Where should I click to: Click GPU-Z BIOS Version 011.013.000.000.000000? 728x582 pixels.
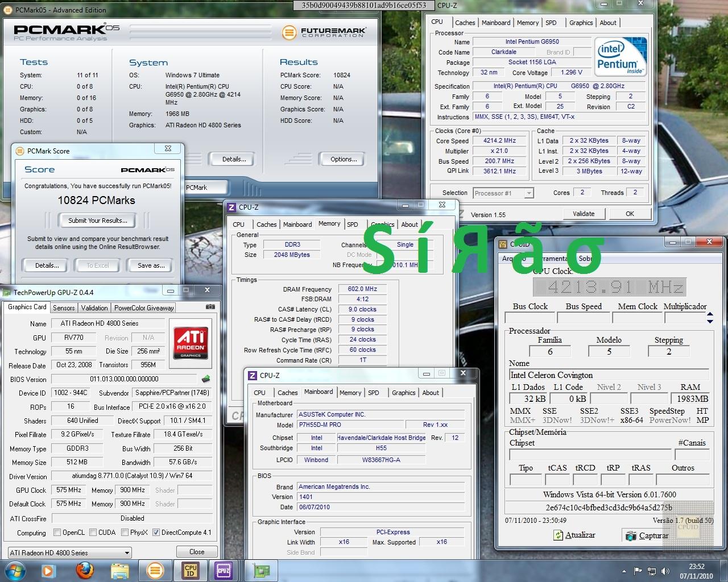pyautogui.click(x=124, y=379)
